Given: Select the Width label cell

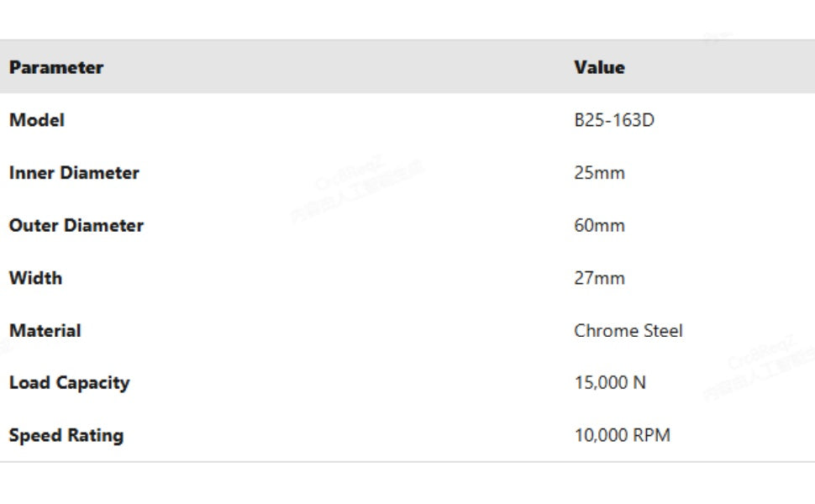Looking at the screenshot, I should point(35,278).
